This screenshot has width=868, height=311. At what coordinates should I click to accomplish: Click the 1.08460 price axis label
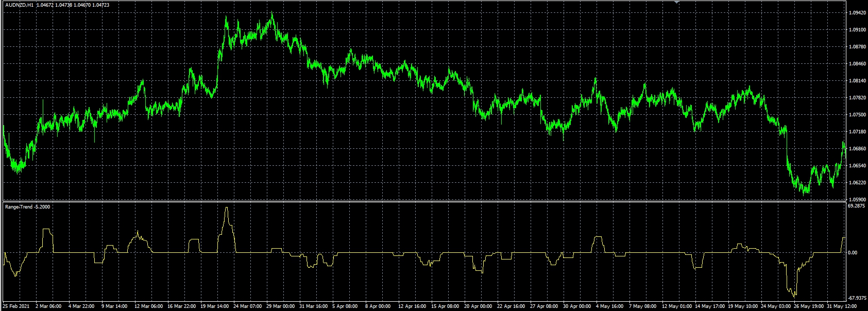click(x=857, y=64)
